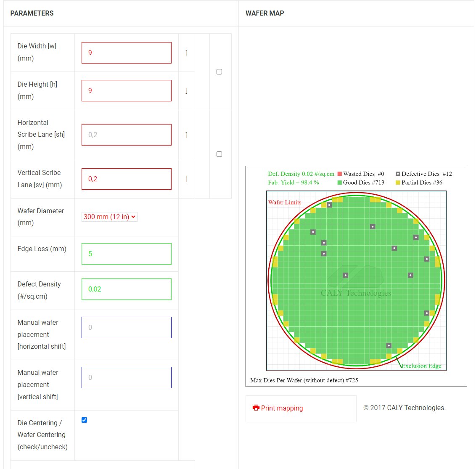
Task: Click the '© 2017 CALY Technologies.' text
Action: 405,408
